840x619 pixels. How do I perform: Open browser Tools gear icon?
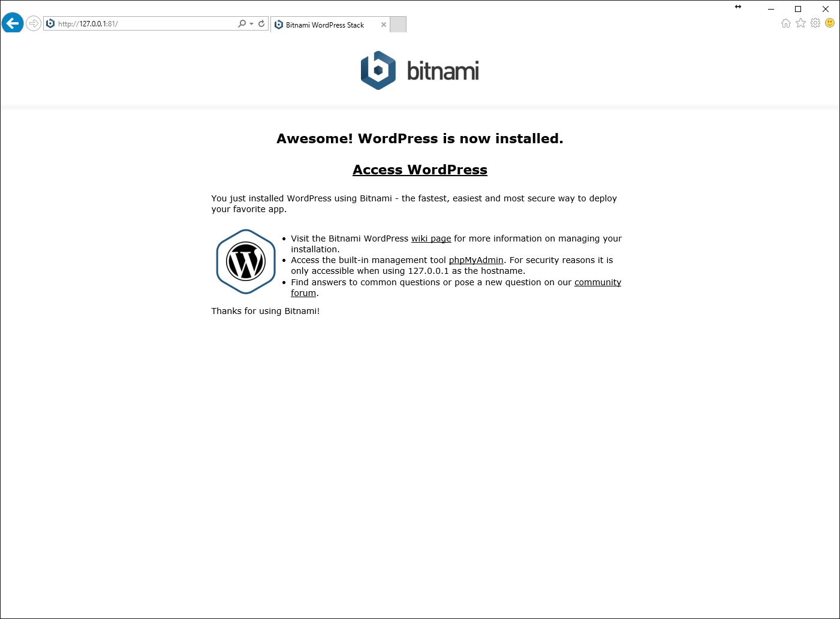point(815,23)
